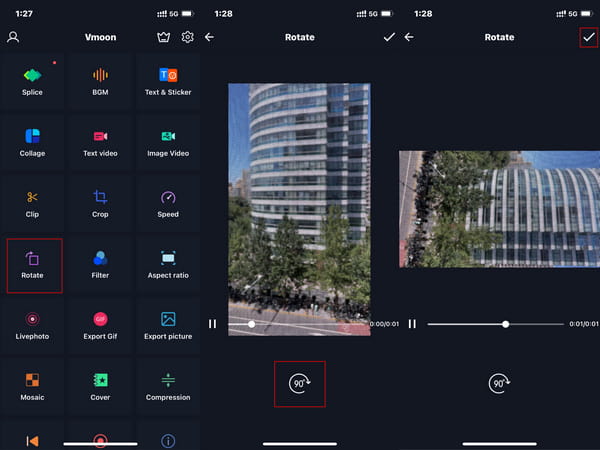Confirm rotation with the red-outlined checkmark

coord(589,37)
